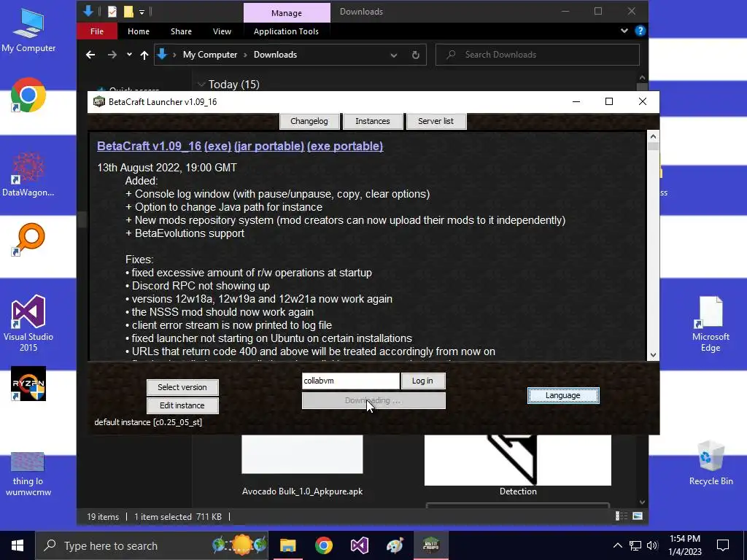Open the Home ribbon tab in Explorer
This screenshot has width=747, height=560.
point(139,31)
